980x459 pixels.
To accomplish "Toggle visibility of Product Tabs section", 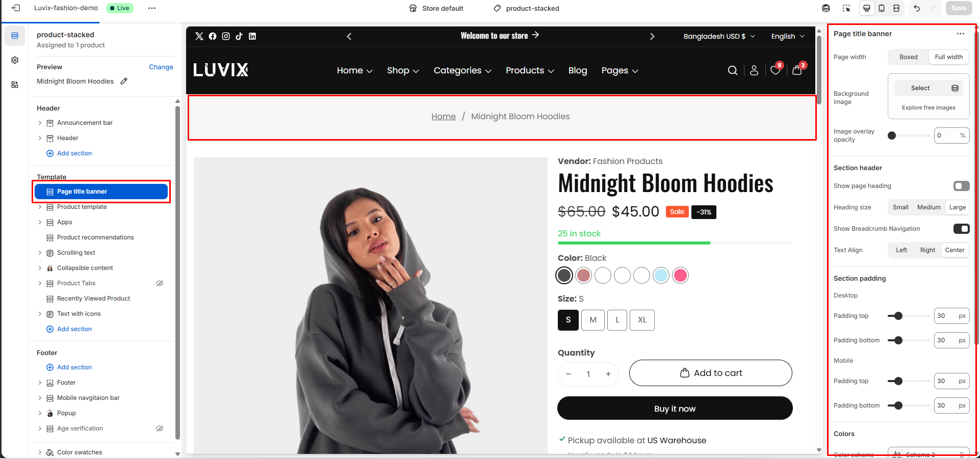I will pos(160,283).
